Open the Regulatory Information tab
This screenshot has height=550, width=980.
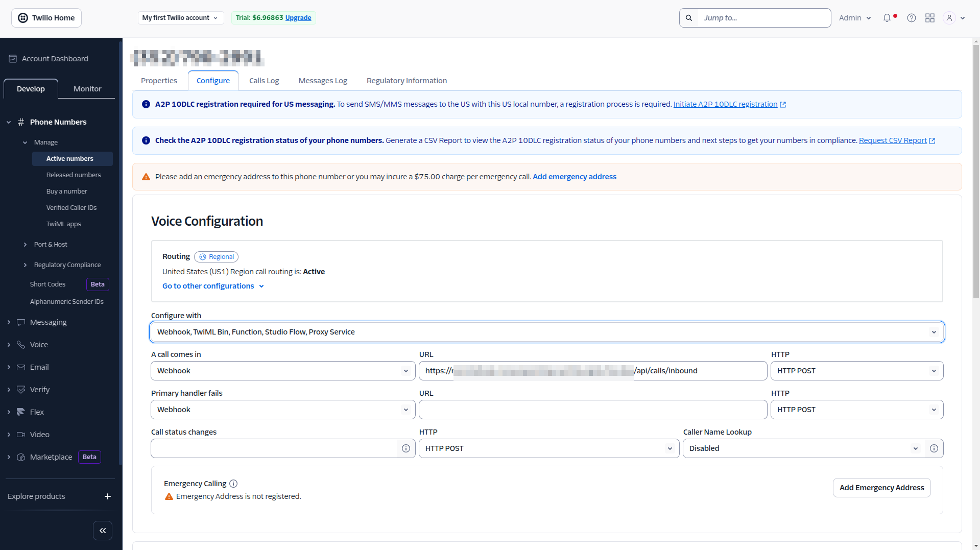pos(407,81)
